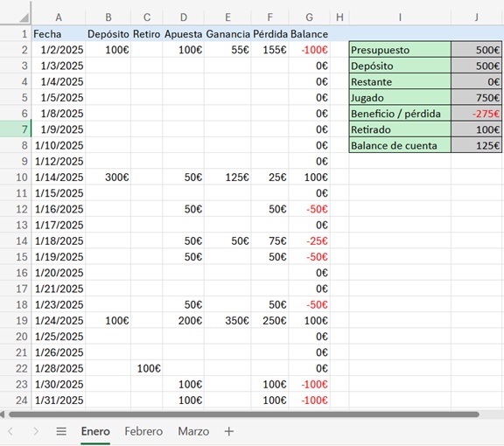The width and height of the screenshot is (504, 446).
Task: Select the Balance de cuenta label cell
Action: [x=400, y=145]
